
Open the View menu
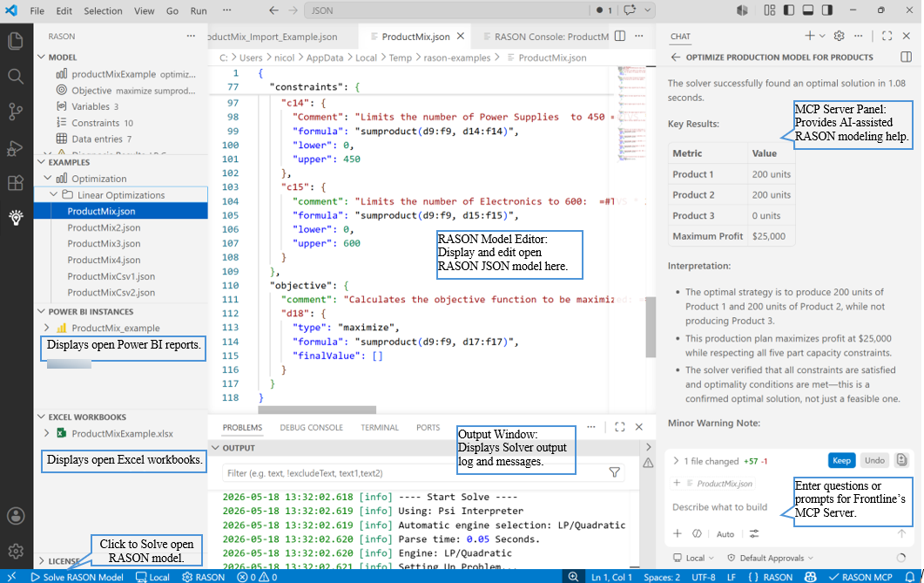144,10
